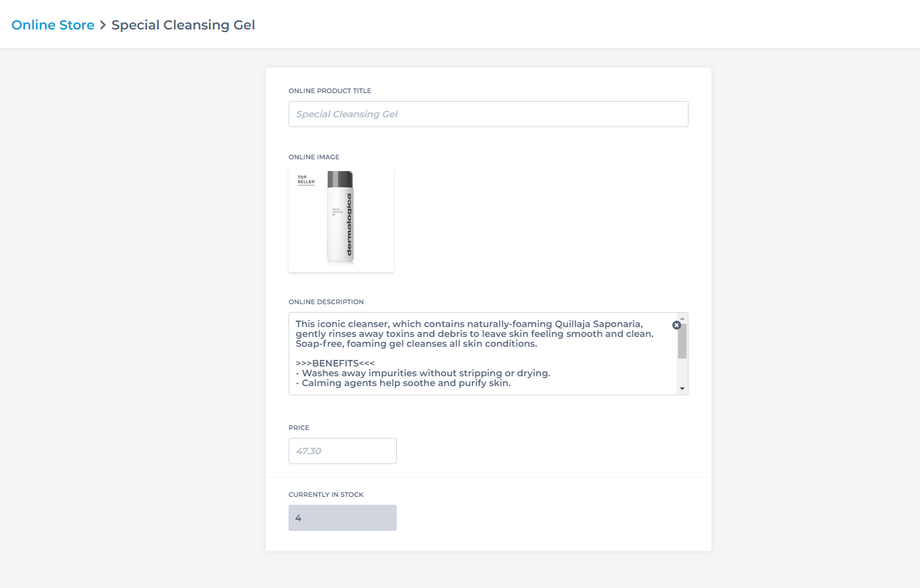Open the Online Store breadcrumb link
Screen dimensions: 920x588
click(x=53, y=25)
